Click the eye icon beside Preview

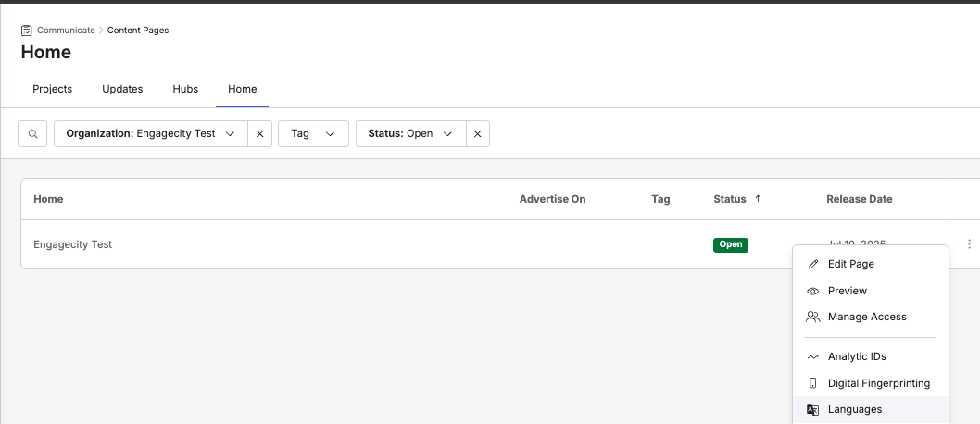(x=813, y=291)
